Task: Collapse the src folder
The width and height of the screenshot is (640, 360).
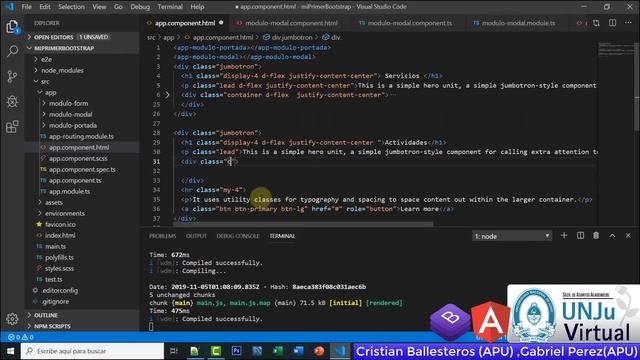Action: pyautogui.click(x=82, y=82)
